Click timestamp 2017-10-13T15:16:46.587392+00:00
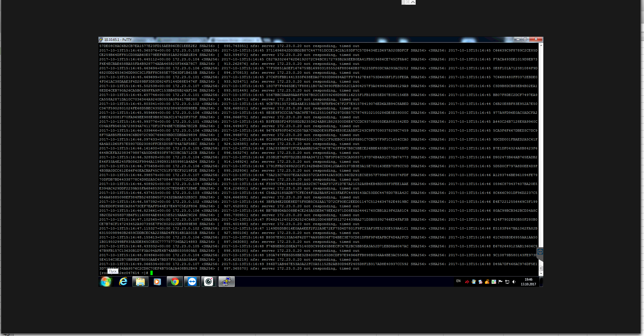Image resolution: width=644 pixels, height=336 pixels. coord(135,202)
